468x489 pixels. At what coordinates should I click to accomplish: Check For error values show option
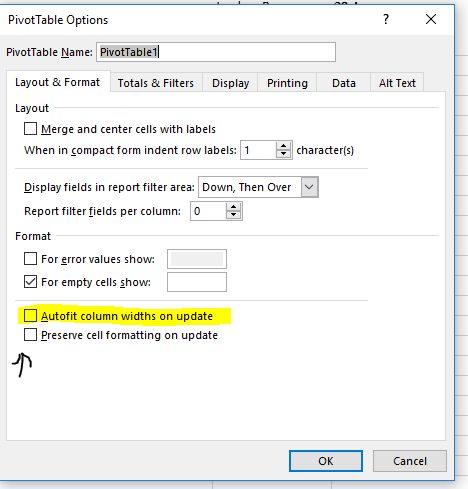(x=30, y=258)
